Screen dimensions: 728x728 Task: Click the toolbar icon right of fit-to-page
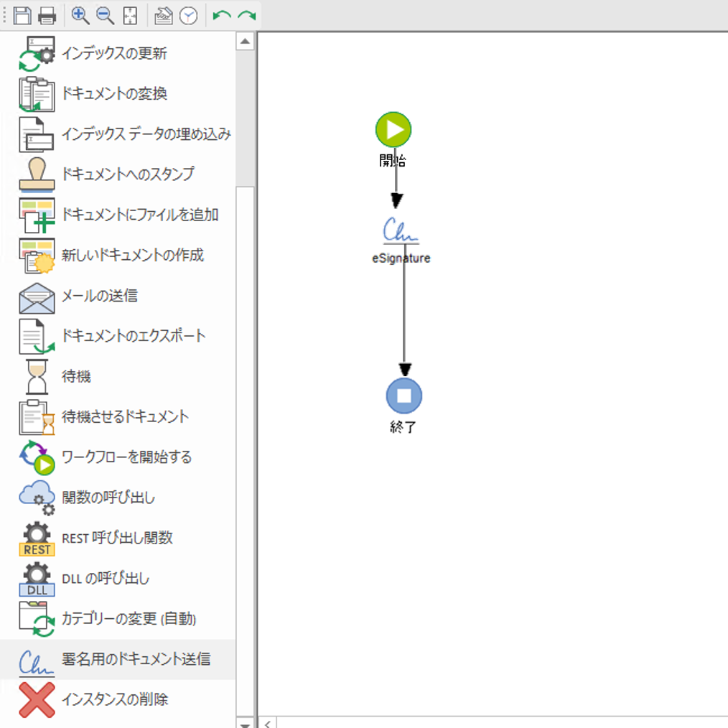163,16
